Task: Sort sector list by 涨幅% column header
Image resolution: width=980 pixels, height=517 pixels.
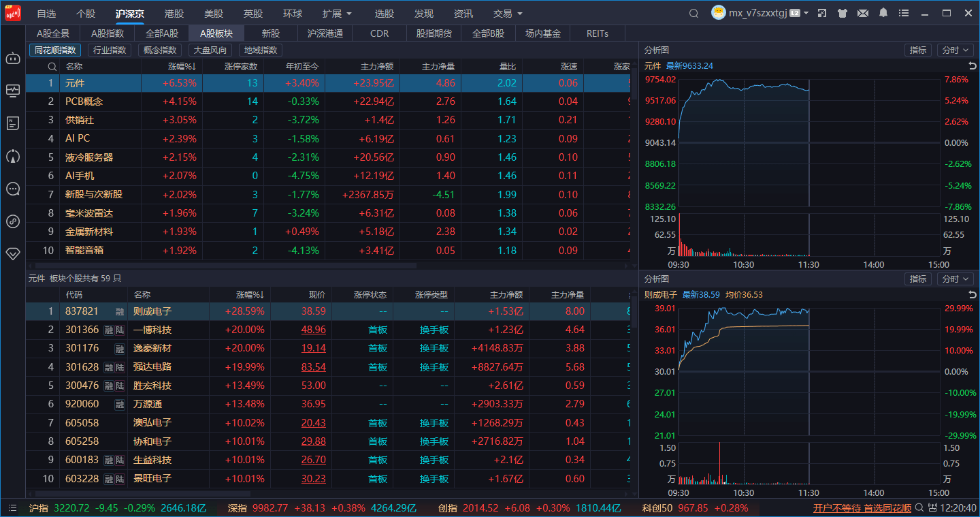Action: [x=182, y=66]
